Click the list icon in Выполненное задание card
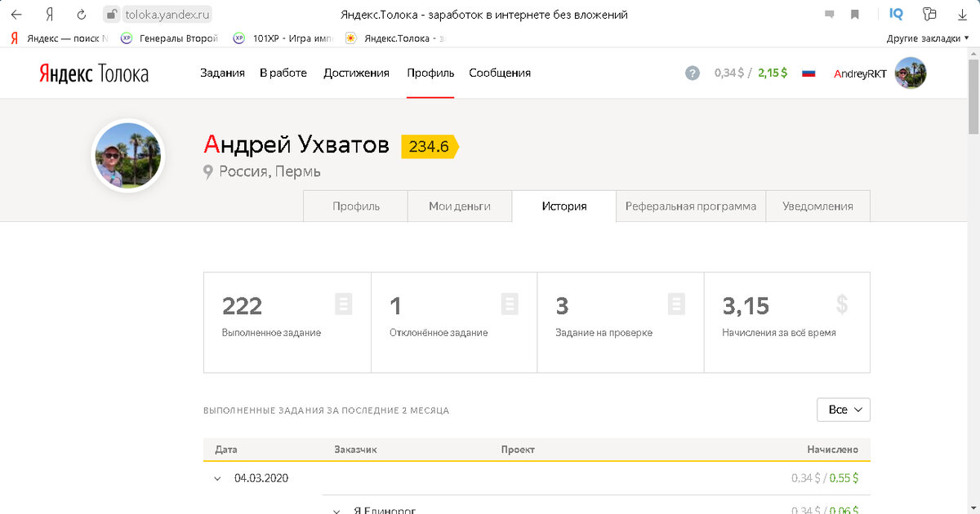Image resolution: width=980 pixels, height=514 pixels. click(x=344, y=304)
